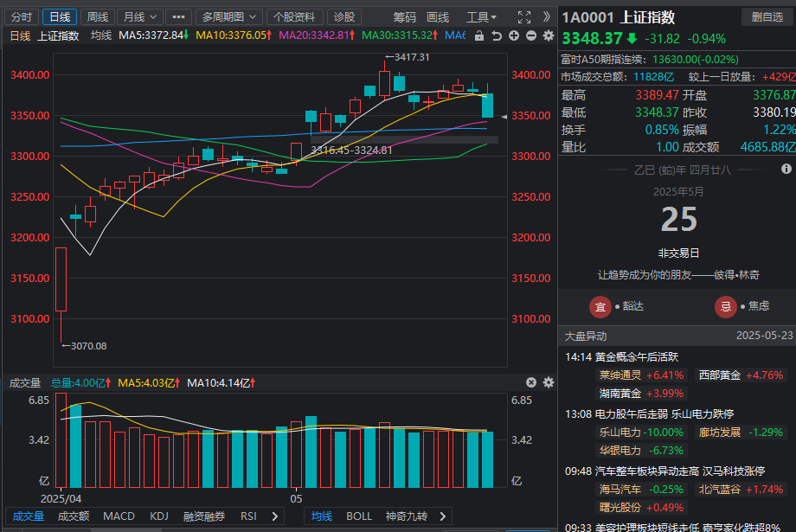Viewport: 796px width, 532px height.
Task: Switch to 分时 intraday chart view
Action: (x=21, y=16)
